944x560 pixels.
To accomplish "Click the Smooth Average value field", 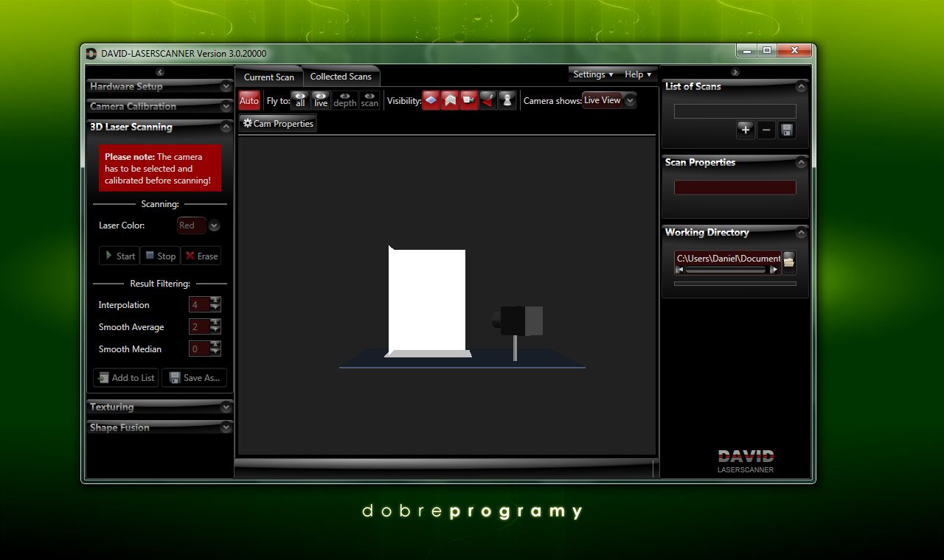I will point(199,326).
